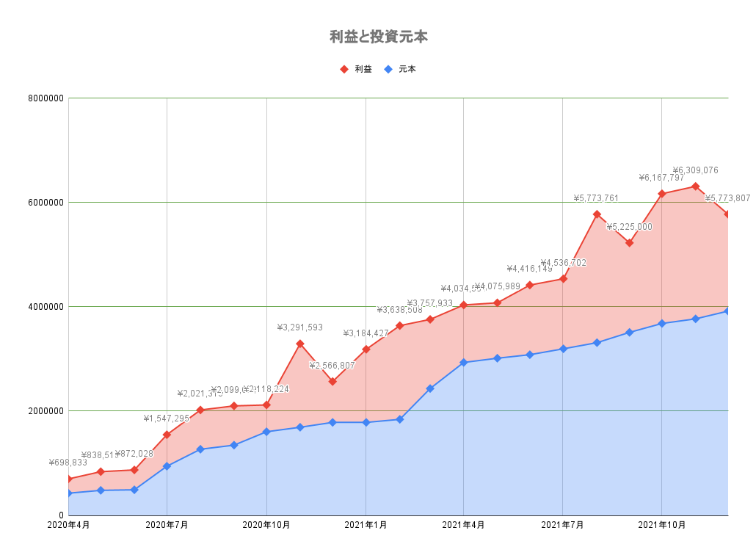Click the blue 元本 marker on the 2020年10月 gridline
The height and width of the screenshot is (558, 756).
[266, 432]
